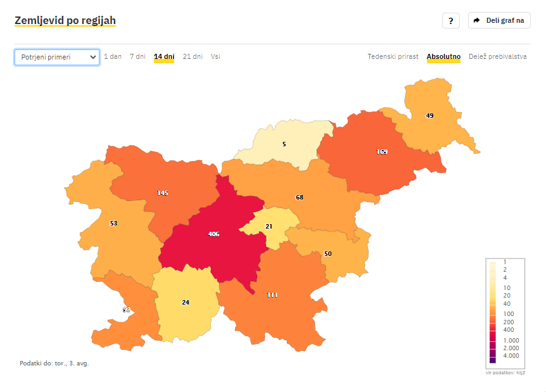Open the question mark help button

point(450,20)
